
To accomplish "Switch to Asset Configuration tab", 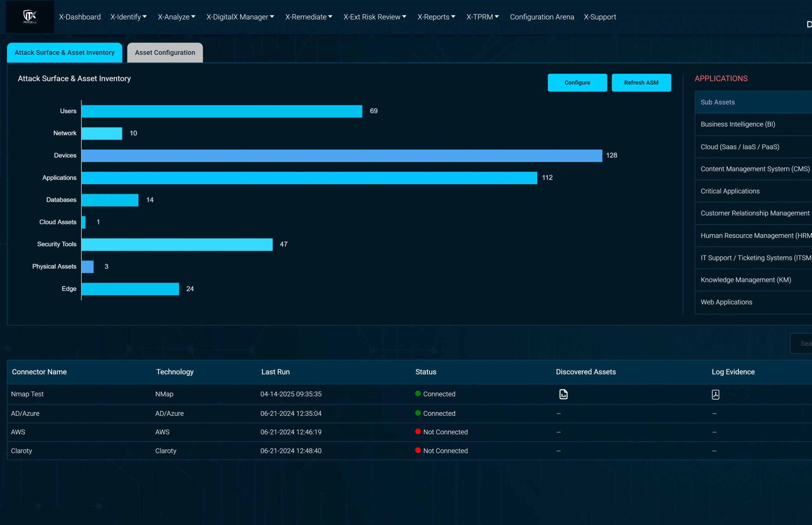I will [165, 52].
